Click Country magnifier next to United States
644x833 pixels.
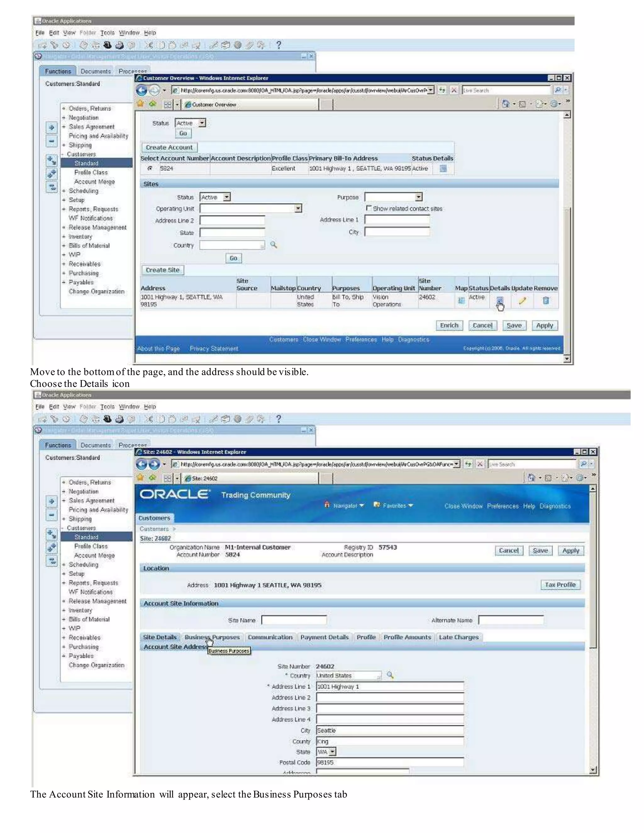390,675
